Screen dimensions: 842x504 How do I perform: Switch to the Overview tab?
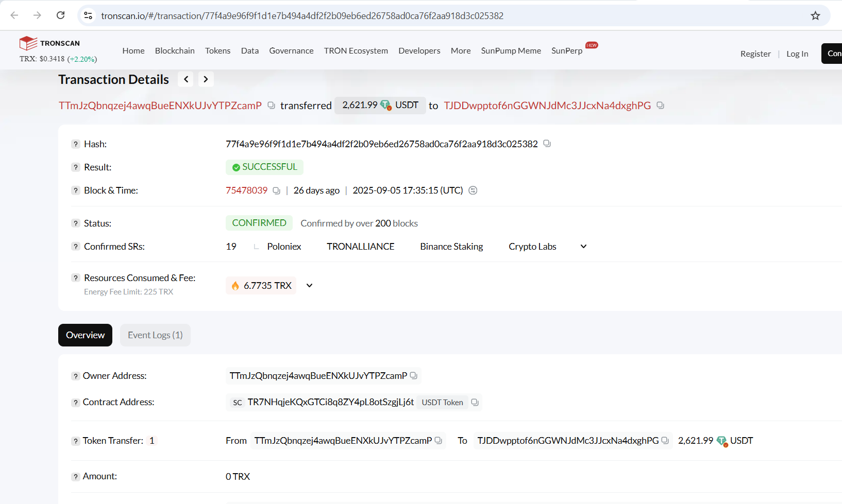pos(85,335)
